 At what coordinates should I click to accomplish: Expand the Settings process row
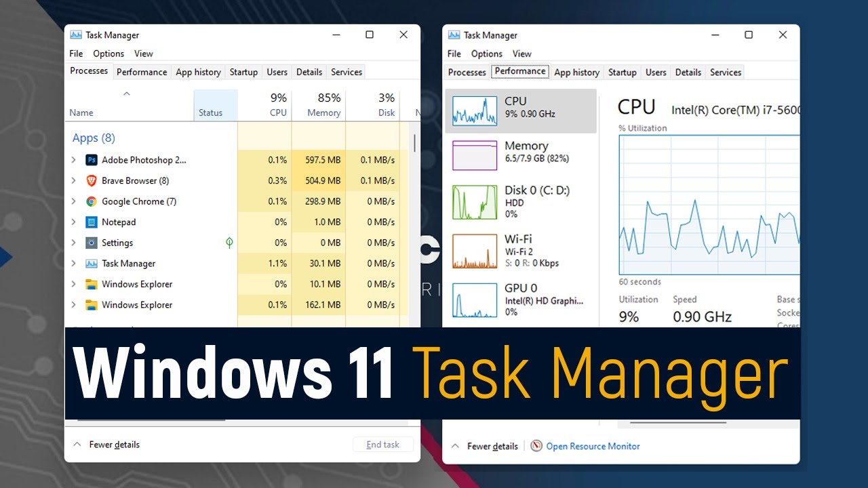(x=73, y=243)
